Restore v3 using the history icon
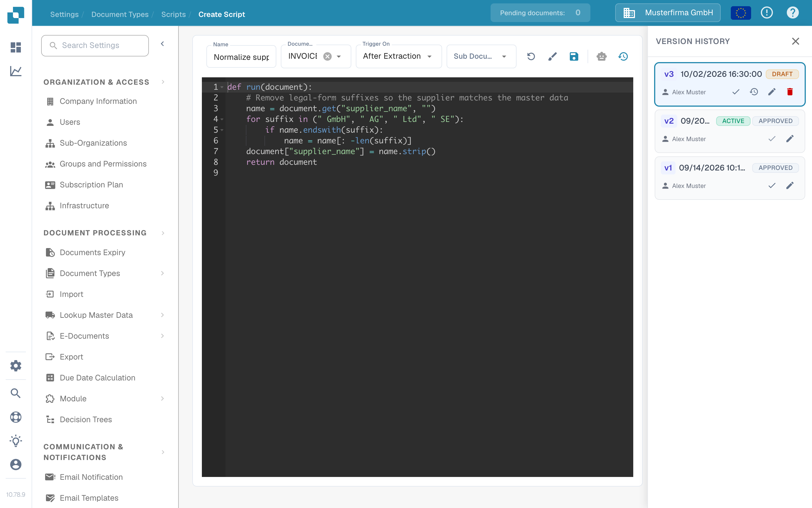The image size is (812, 508). (x=754, y=92)
